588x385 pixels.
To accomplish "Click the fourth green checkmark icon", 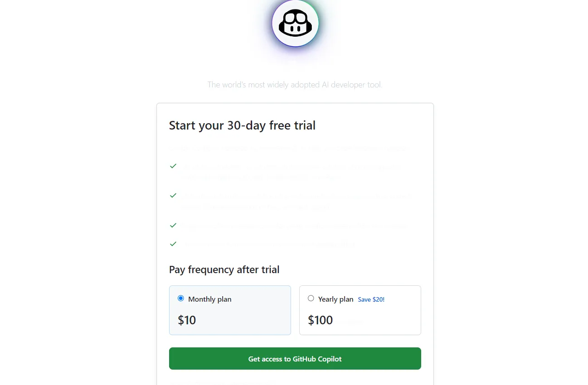I will (x=173, y=244).
